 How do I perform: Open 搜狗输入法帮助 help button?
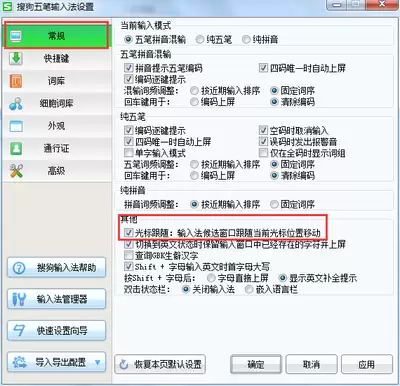coord(57,268)
